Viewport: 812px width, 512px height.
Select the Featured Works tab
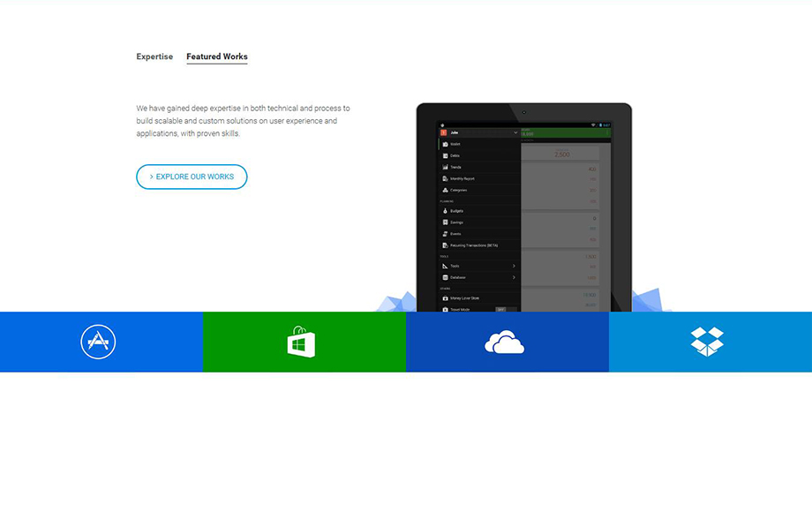pyautogui.click(x=216, y=57)
